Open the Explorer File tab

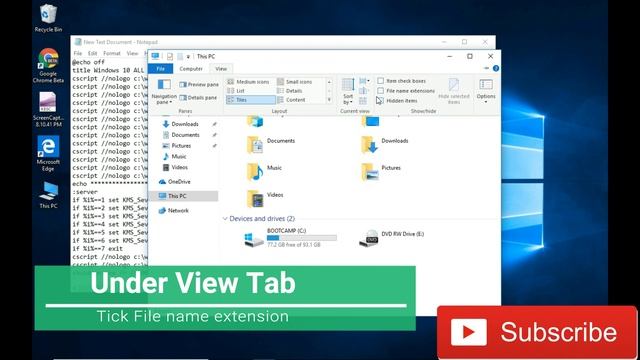[160, 69]
